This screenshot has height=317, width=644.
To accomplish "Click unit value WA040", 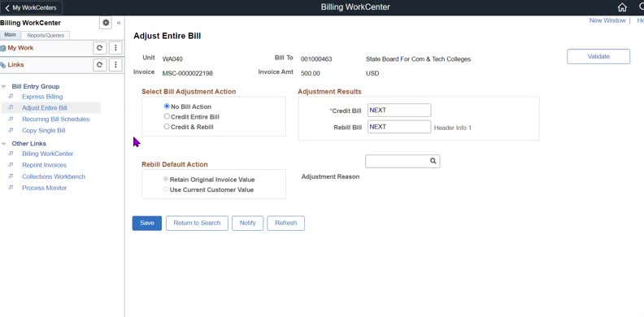I will 172,59.
